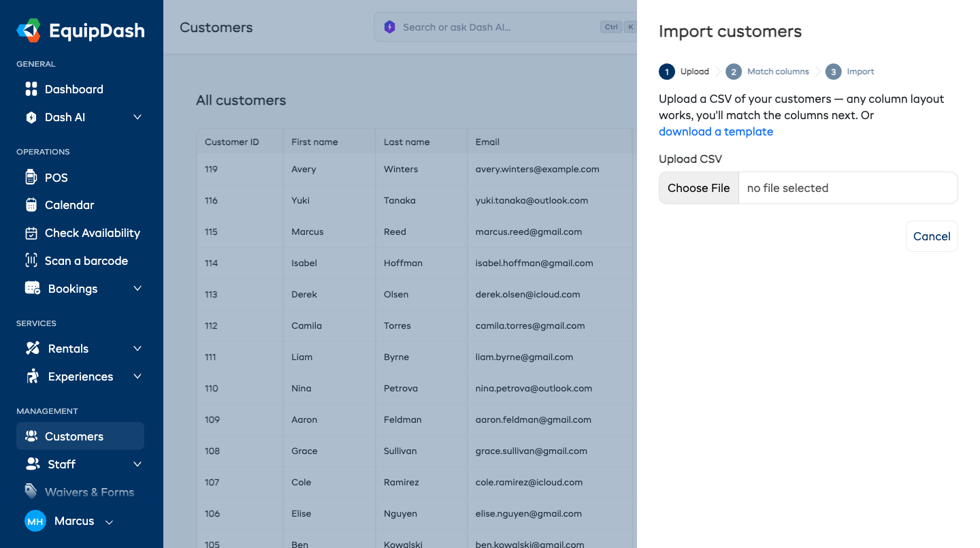Click the Check Availability icon
The height and width of the screenshot is (548, 980).
click(x=31, y=233)
